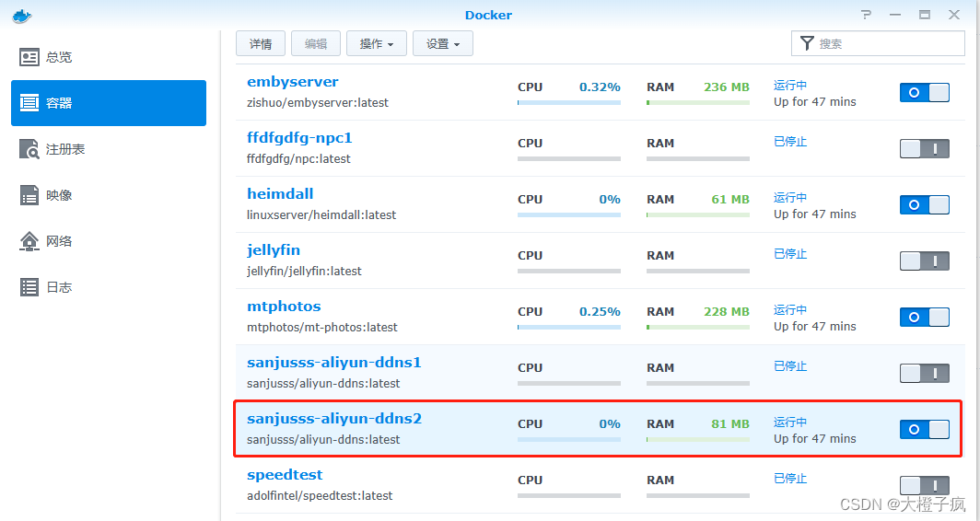Click the overview (总览) sidebar icon
This screenshot has height=521, width=980.
(x=29, y=57)
